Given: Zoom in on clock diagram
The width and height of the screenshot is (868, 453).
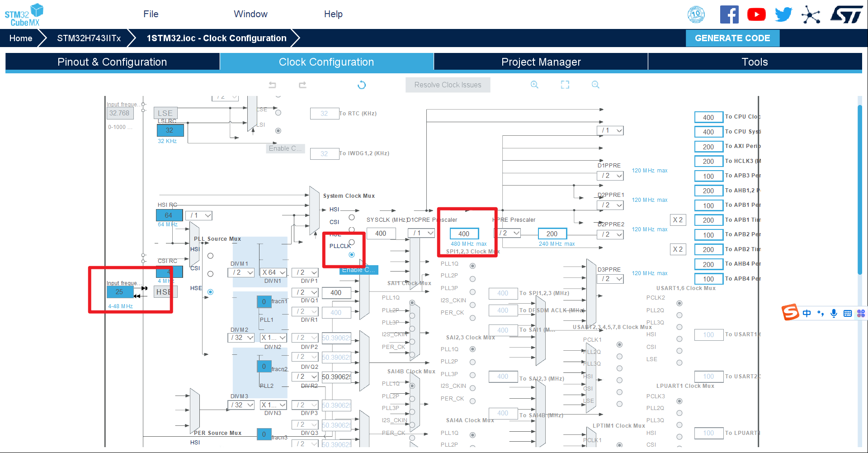Looking at the screenshot, I should (x=534, y=85).
